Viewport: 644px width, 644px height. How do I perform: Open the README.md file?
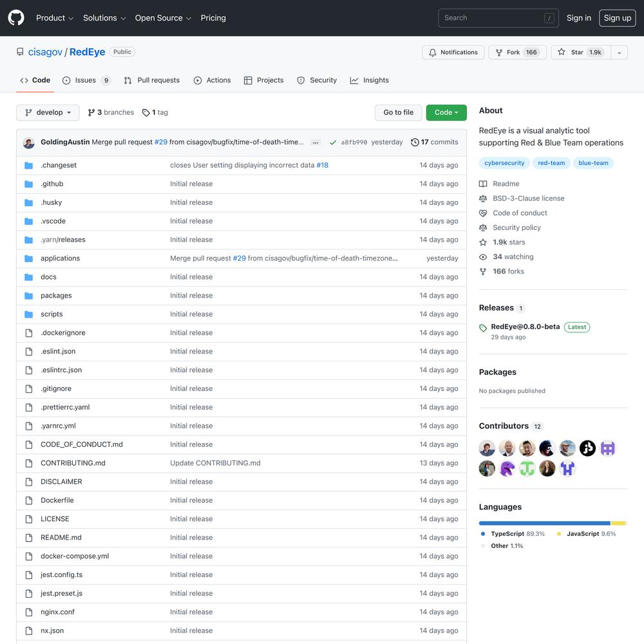61,538
